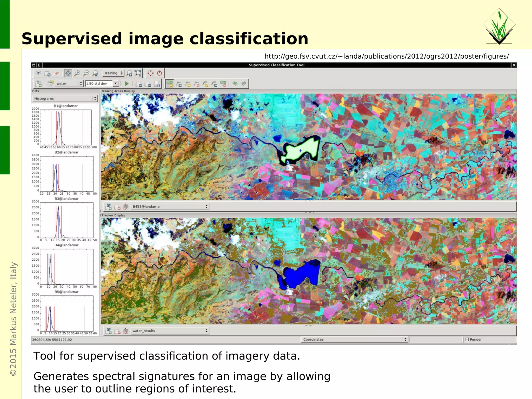
Task: Click the red Quit power icon
Action: (159, 73)
